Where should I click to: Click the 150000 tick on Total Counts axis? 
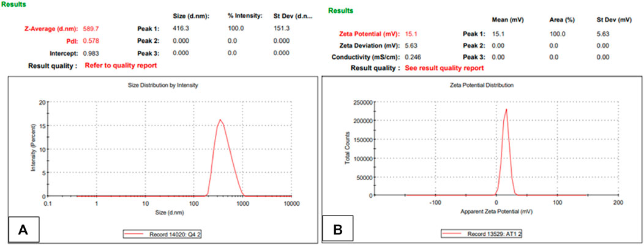click(364, 140)
